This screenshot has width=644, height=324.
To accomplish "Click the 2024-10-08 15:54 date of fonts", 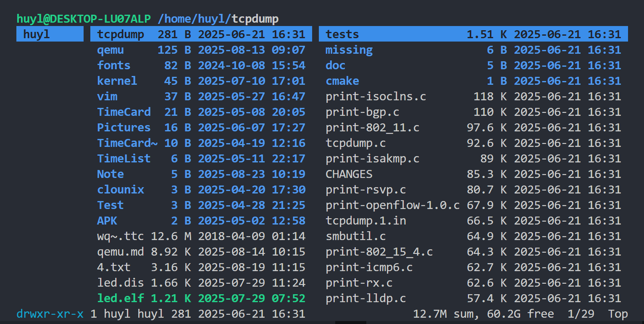I will [x=252, y=65].
